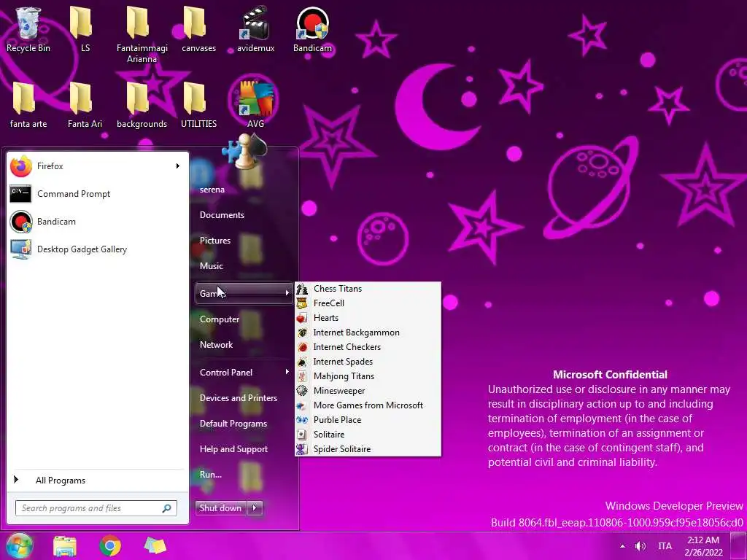
Task: Open the volume control in tray
Action: coord(640,546)
